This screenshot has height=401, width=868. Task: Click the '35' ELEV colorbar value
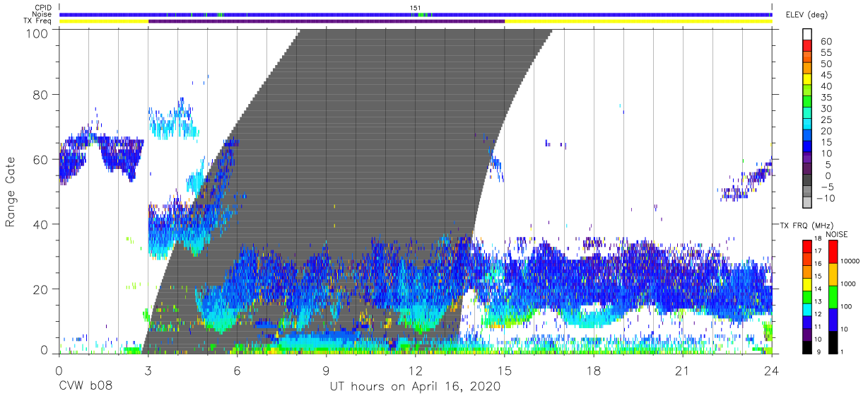pos(826,98)
